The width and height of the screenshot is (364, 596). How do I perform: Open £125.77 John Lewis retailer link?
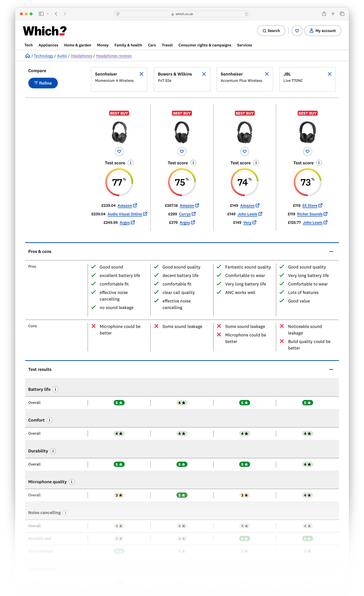(315, 222)
